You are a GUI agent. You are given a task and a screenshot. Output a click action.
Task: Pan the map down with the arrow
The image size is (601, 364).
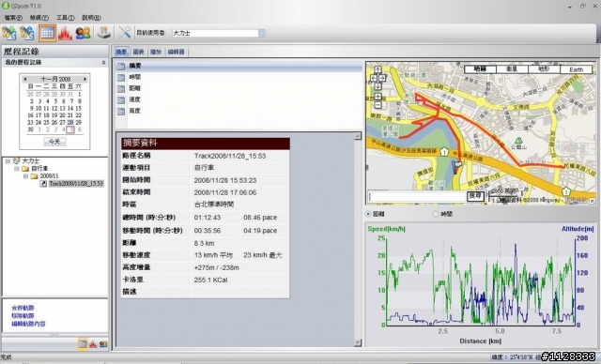click(x=378, y=86)
